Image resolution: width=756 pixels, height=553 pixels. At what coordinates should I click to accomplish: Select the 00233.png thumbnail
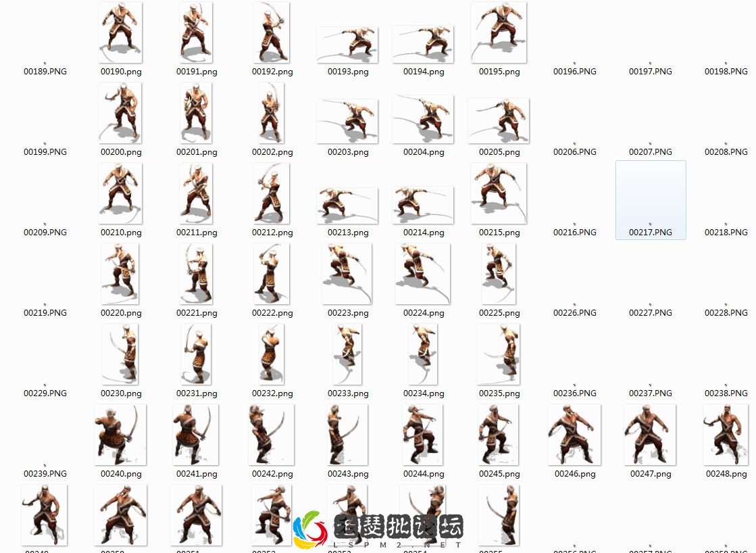(x=347, y=354)
